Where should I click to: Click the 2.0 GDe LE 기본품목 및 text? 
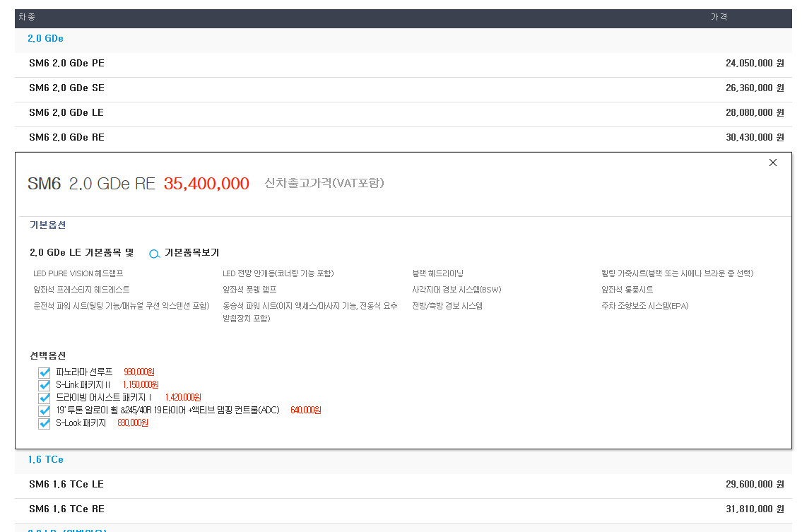point(81,253)
